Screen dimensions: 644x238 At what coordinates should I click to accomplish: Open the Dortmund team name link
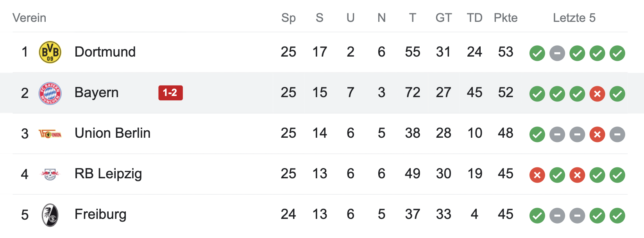[105, 52]
